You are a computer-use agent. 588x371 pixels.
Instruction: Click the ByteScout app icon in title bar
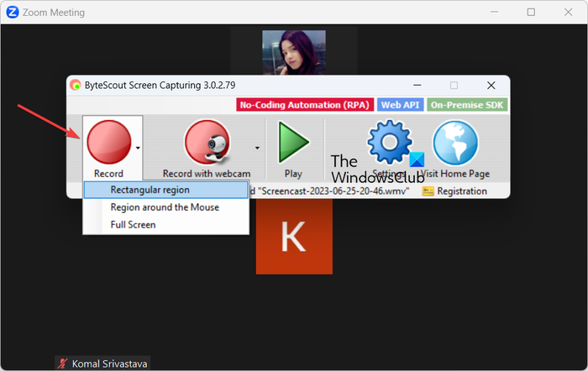[x=76, y=86]
